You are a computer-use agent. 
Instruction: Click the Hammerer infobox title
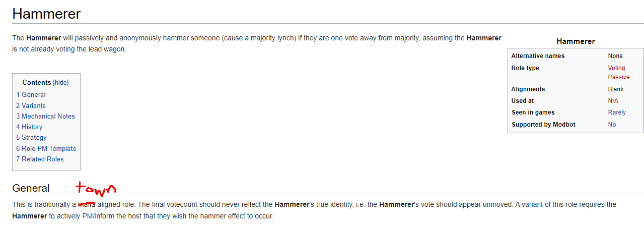(576, 41)
